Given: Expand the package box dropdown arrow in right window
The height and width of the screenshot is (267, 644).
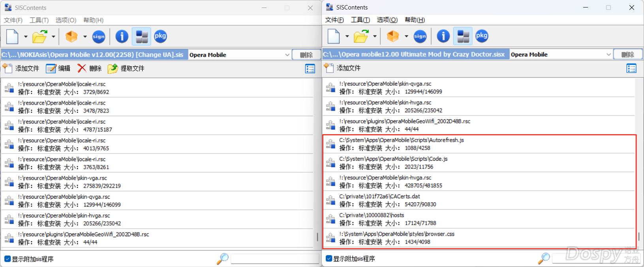Looking at the screenshot, I should point(406,36).
